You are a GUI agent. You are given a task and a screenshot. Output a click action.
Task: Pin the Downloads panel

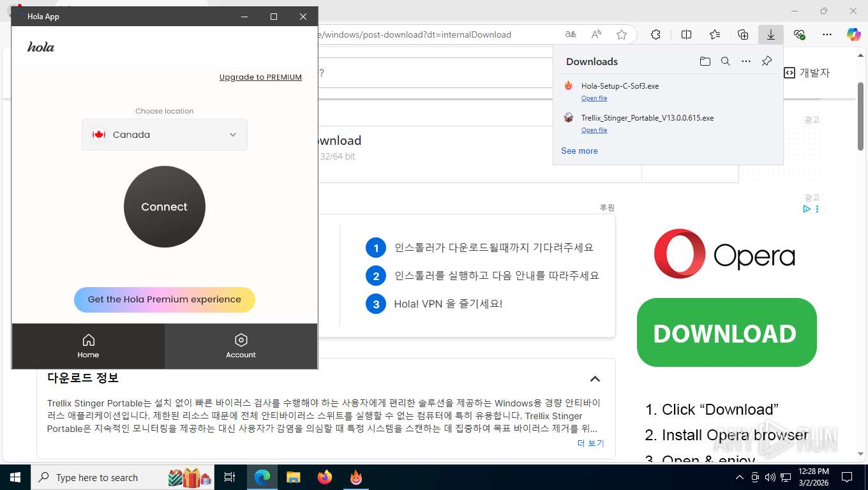point(767,61)
